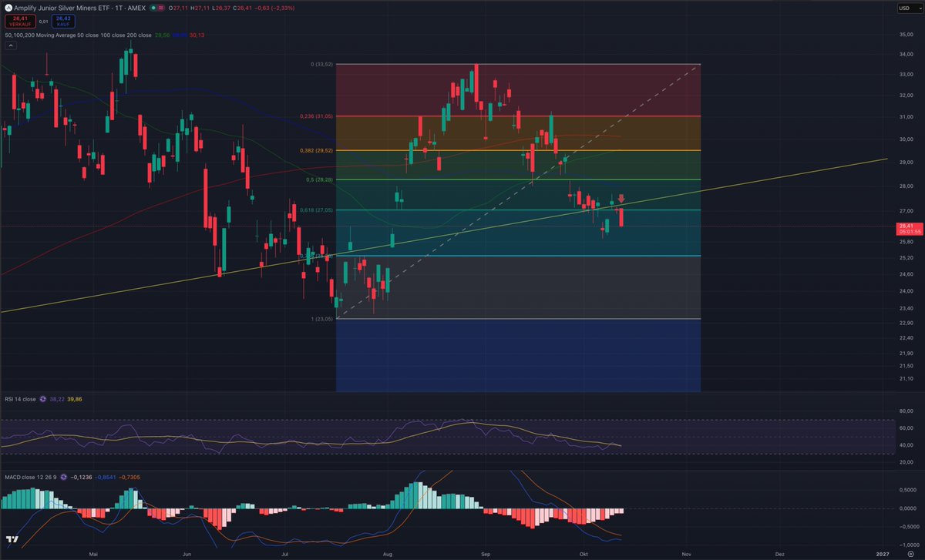This screenshot has width=925, height=560.
Task: Click the Amplify symbol logo icon
Action: click(8, 8)
